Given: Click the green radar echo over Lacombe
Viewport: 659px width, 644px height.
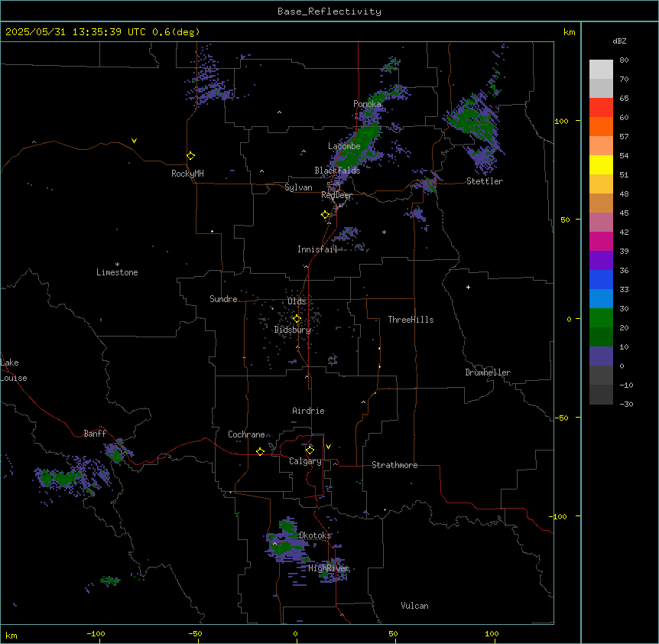Looking at the screenshot, I should coord(358,145).
